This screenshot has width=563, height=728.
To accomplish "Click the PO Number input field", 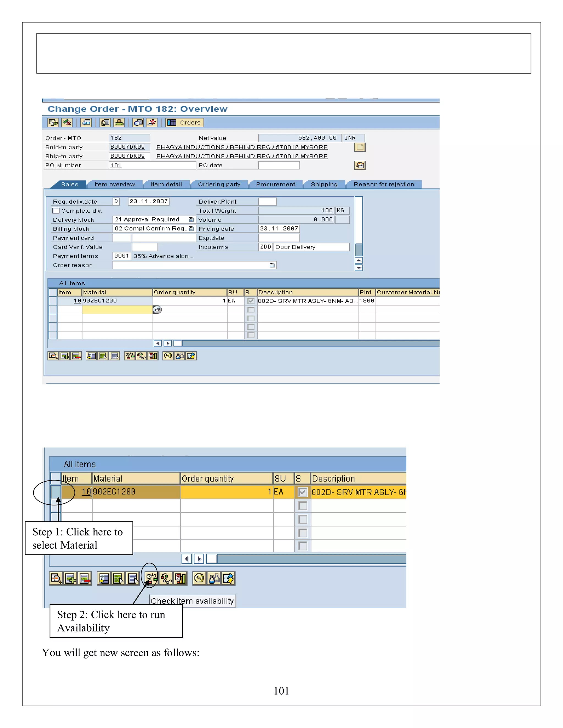I will pyautogui.click(x=152, y=165).
